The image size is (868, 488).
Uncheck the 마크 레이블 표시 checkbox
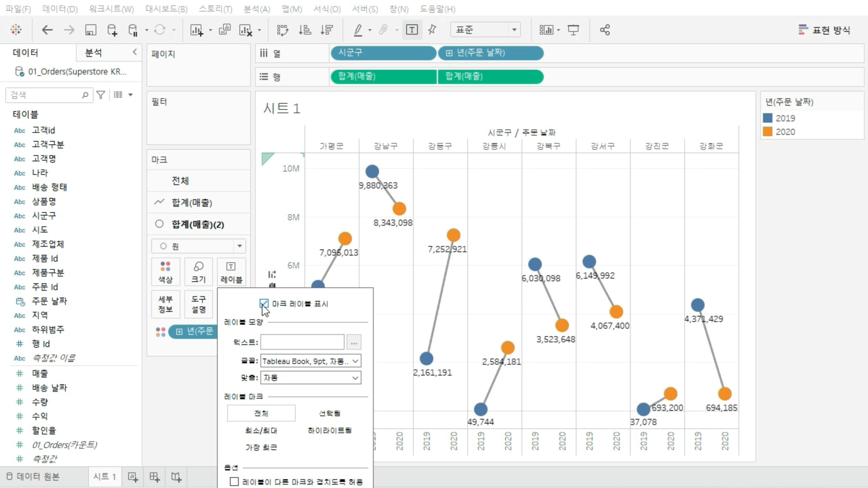pos(264,304)
